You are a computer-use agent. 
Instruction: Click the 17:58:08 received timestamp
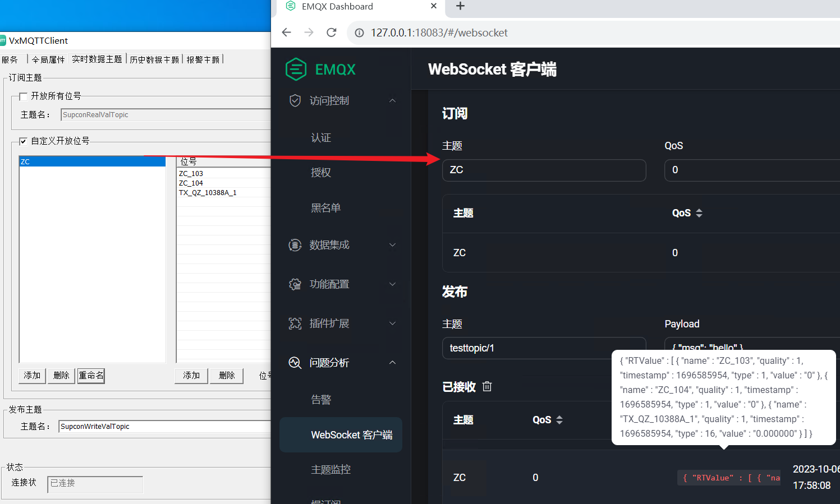click(811, 485)
